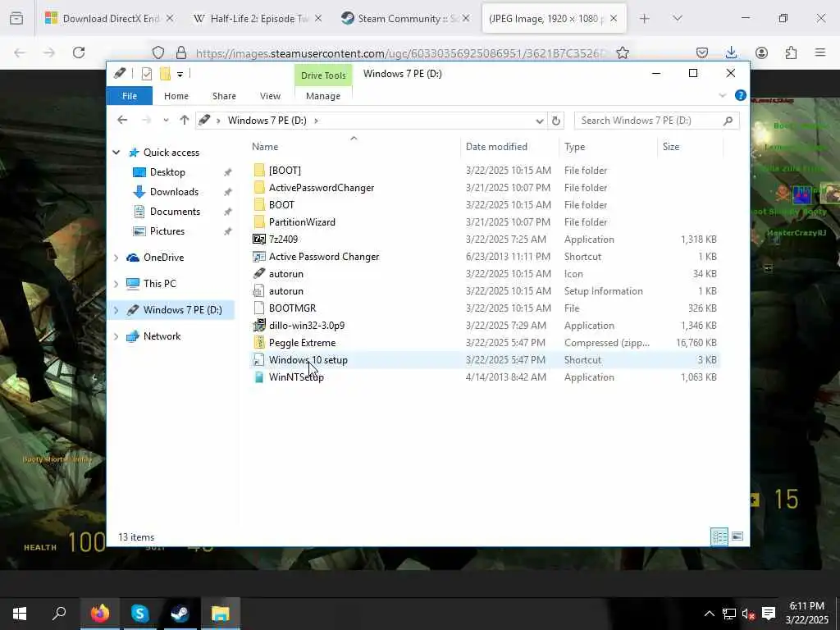
Task: Expand the OneDrive tree node
Action: (116, 258)
